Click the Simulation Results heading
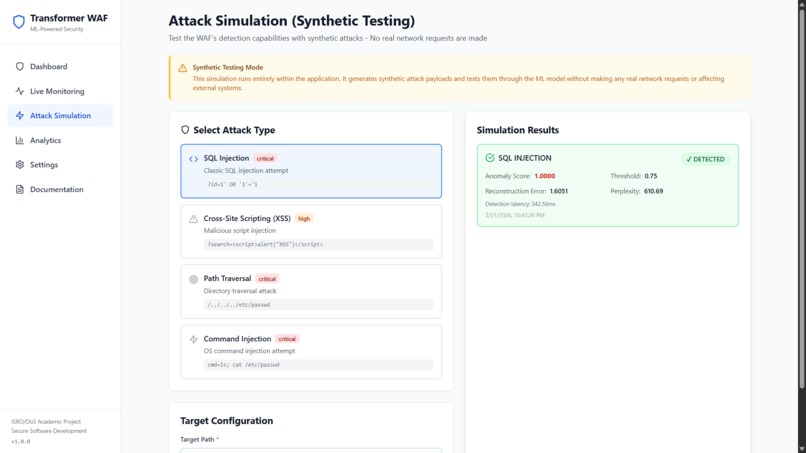This screenshot has width=806, height=453. tap(518, 130)
